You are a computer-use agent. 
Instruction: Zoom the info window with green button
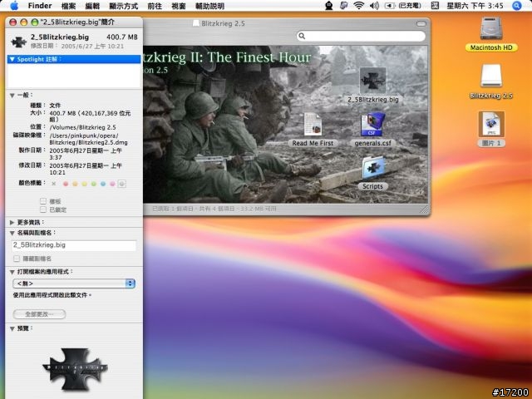click(x=35, y=22)
